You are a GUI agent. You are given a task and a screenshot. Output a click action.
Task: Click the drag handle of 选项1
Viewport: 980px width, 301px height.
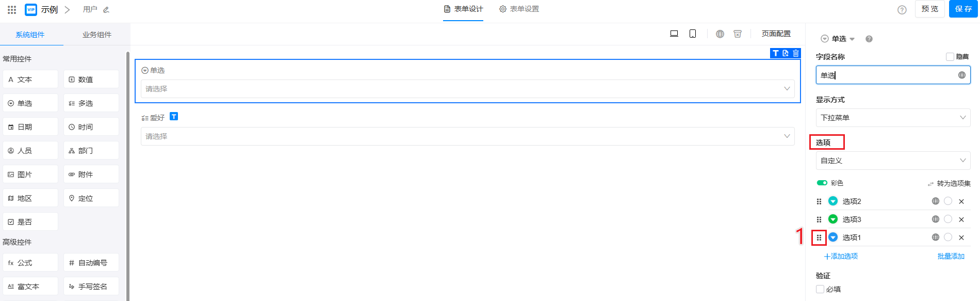coord(819,237)
